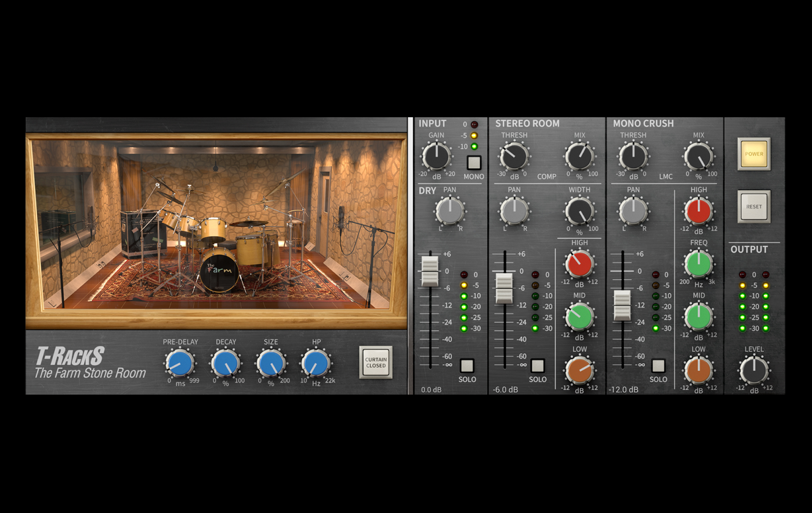Click the MONO CRUSH THRESH knob
Image resolution: width=812 pixels, height=513 pixels.
click(x=633, y=156)
